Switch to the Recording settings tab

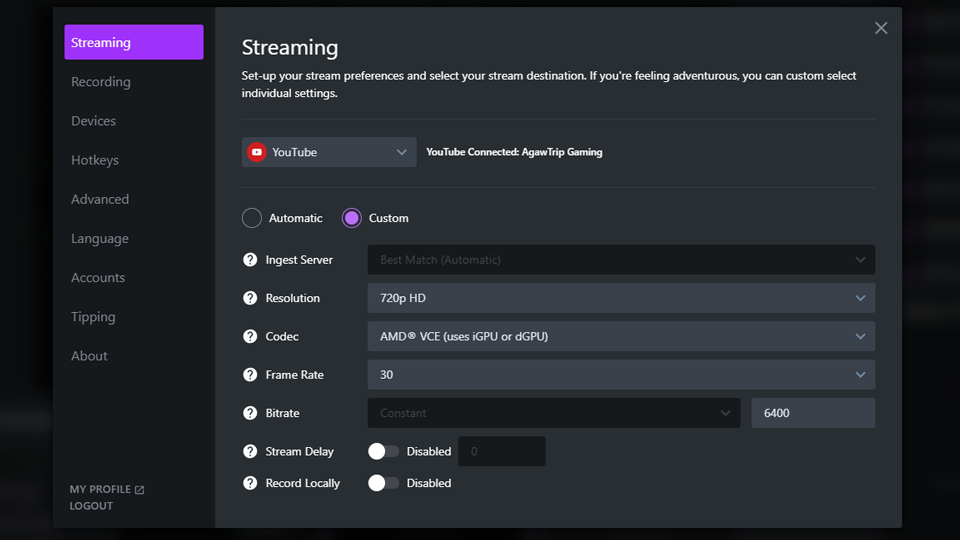pos(100,81)
